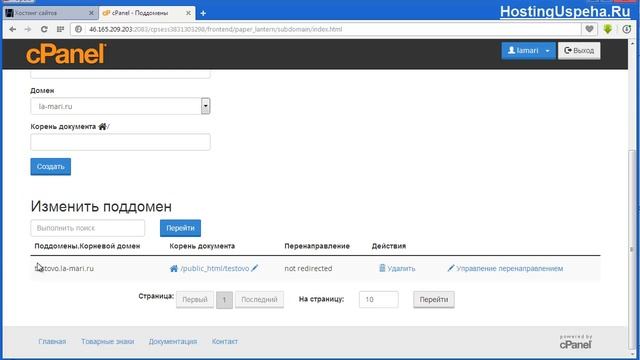
Task: Open the Домен la-mari.ru dropdown
Action: point(120,106)
